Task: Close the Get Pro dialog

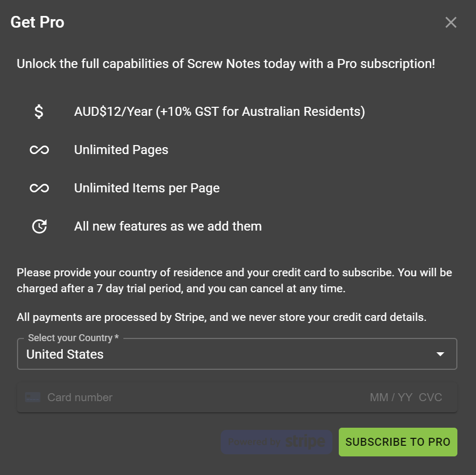Action: point(450,22)
